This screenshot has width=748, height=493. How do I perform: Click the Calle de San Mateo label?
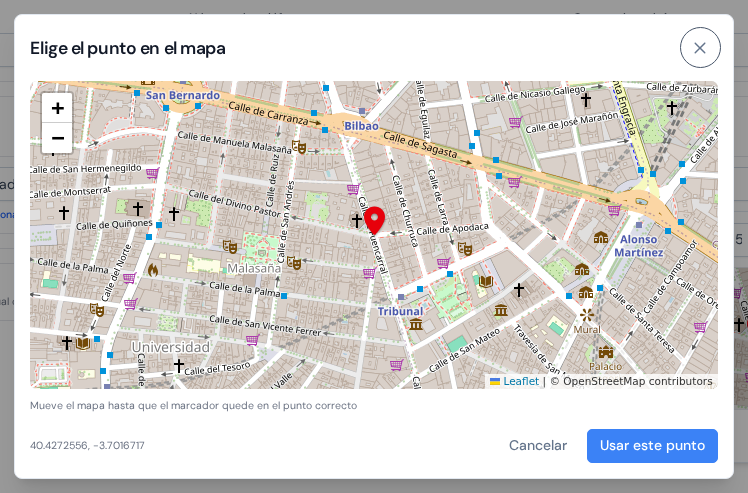(x=464, y=350)
